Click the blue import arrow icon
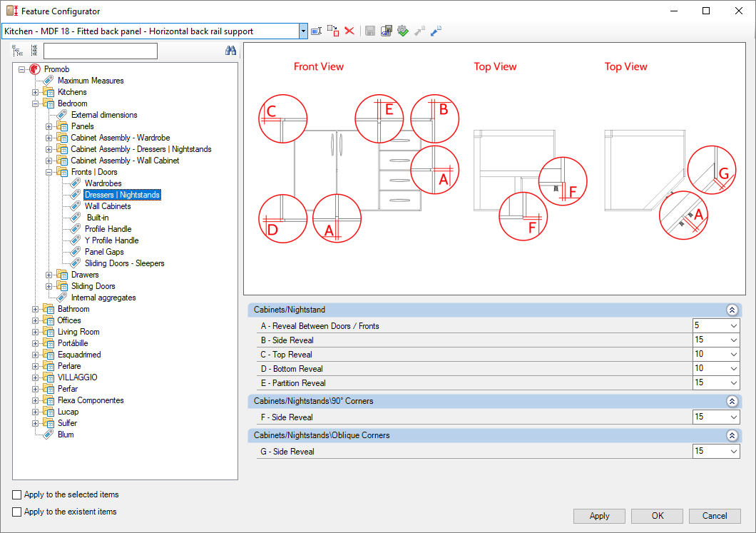Image resolution: width=756 pixels, height=533 pixels. [x=436, y=31]
